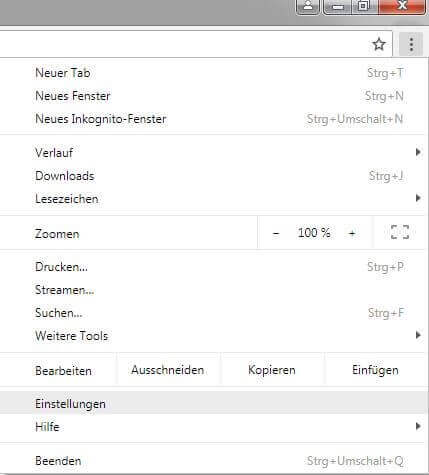Expand the Weitere Tools submenu arrow

point(418,335)
